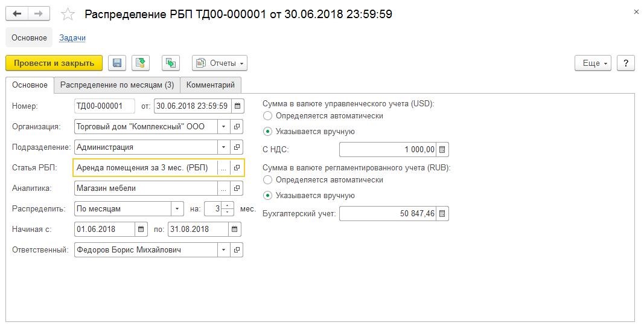Select Определяется автоматически for USD sum
Image resolution: width=644 pixels, height=328 pixels.
click(267, 116)
